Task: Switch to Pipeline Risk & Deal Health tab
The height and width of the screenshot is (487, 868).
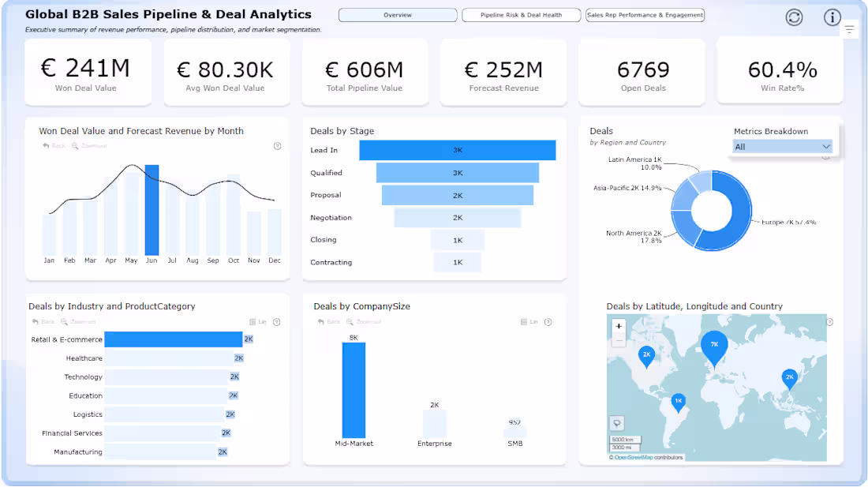Action: pos(521,14)
